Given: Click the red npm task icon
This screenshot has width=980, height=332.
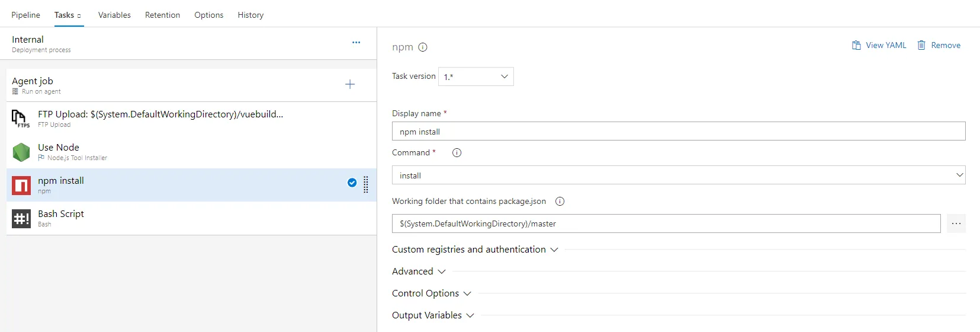Looking at the screenshot, I should pos(21,186).
